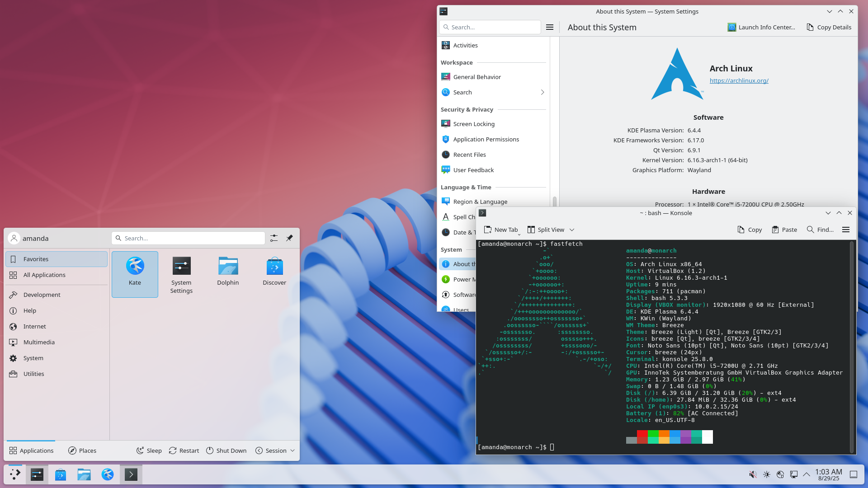Follow the archlinux.org link
868x488 pixels.
[x=739, y=80]
